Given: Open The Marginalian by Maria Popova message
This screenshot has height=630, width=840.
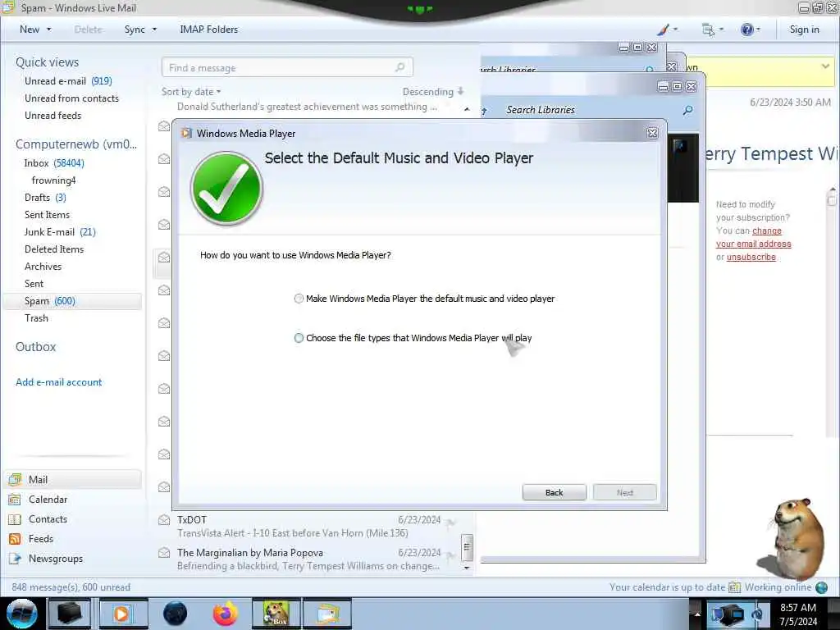Looking at the screenshot, I should 308,559.
